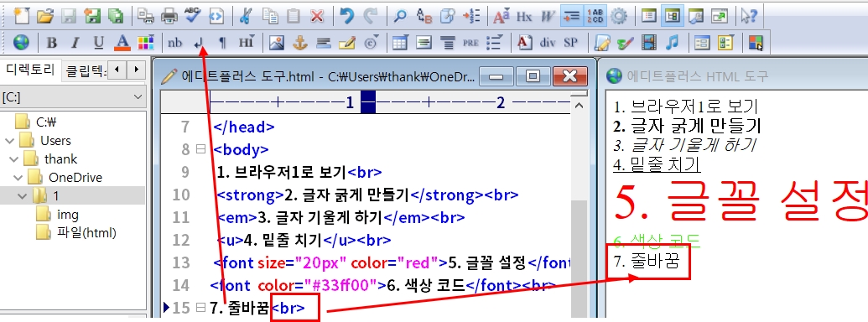Viewport: 868px width, 322px height.
Task: Collapse the OneDrive folder
Action: click(18, 178)
